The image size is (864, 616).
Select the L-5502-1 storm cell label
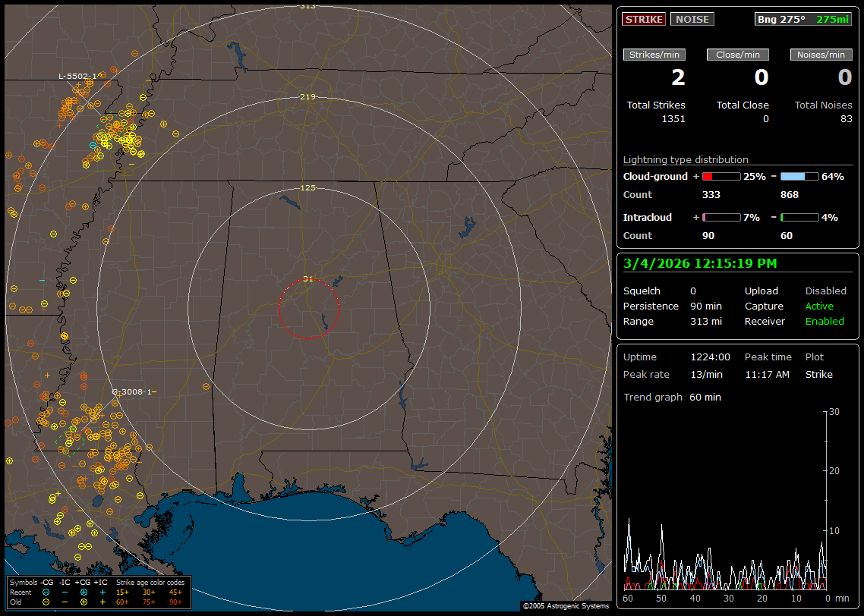[x=78, y=77]
